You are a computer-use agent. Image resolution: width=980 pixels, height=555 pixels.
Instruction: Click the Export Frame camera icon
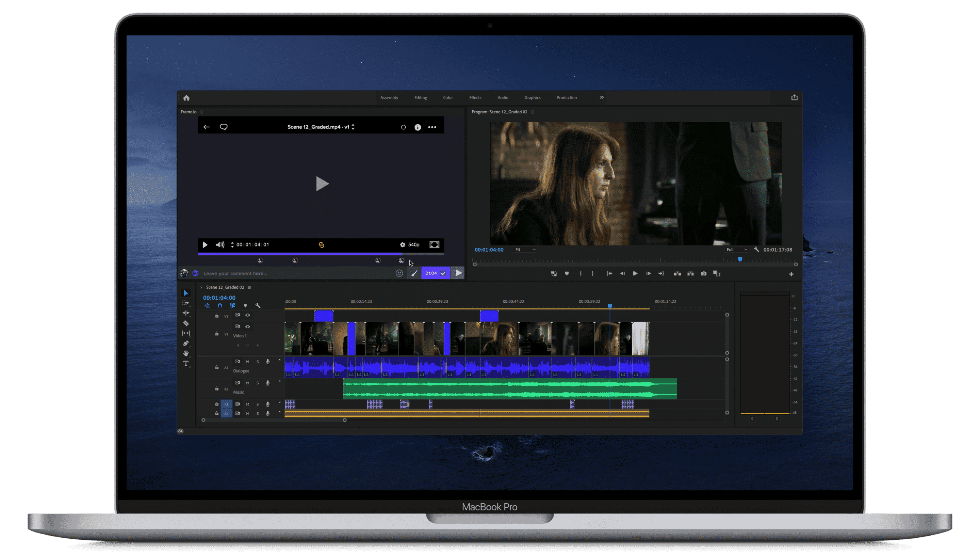pyautogui.click(x=703, y=274)
